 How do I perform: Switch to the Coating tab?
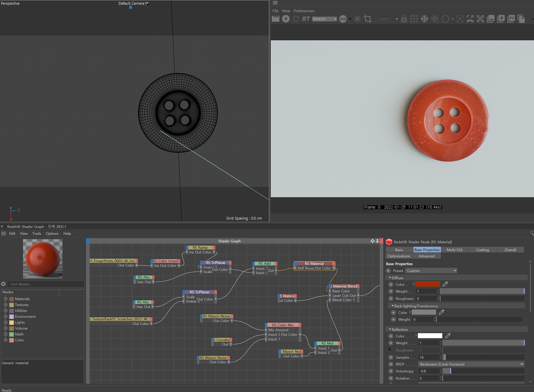482,250
